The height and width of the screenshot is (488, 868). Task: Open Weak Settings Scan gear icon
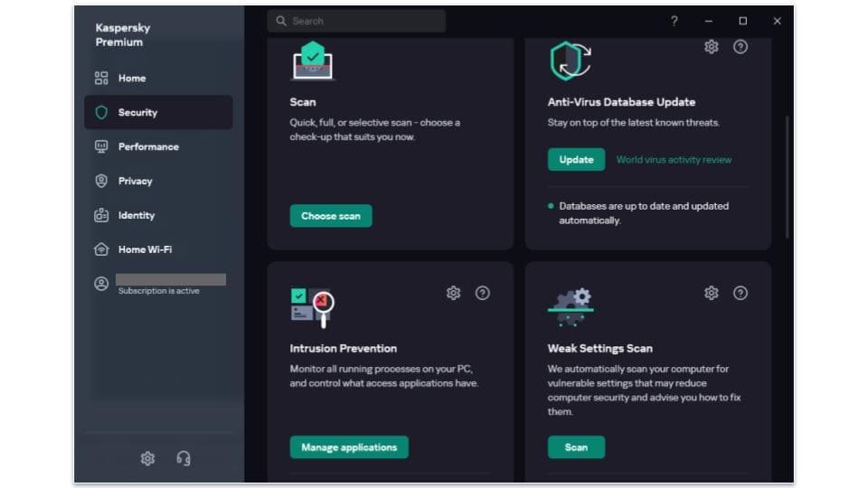(711, 293)
